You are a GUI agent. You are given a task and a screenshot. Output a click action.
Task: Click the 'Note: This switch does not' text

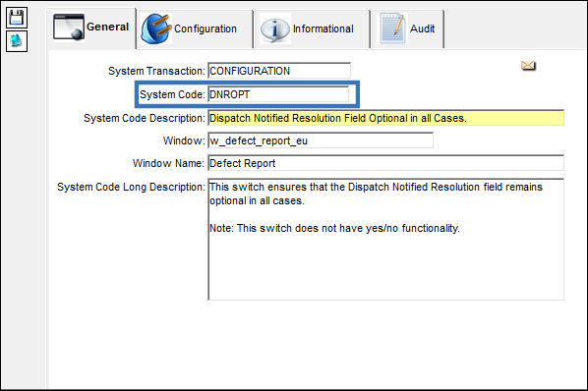(x=273, y=228)
